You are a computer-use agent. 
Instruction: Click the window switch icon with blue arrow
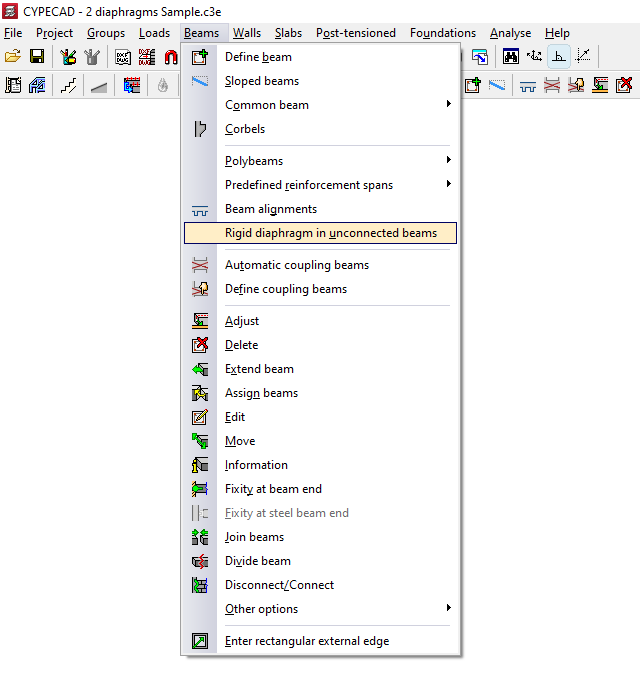coord(479,57)
